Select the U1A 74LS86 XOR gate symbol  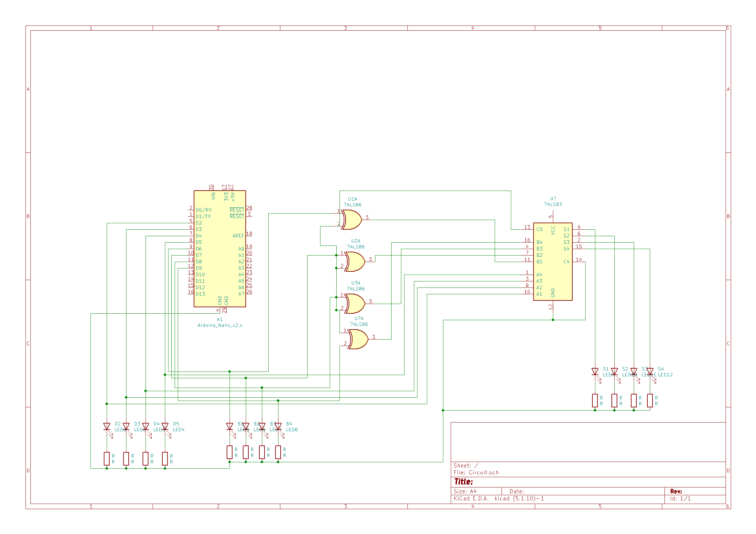353,220
